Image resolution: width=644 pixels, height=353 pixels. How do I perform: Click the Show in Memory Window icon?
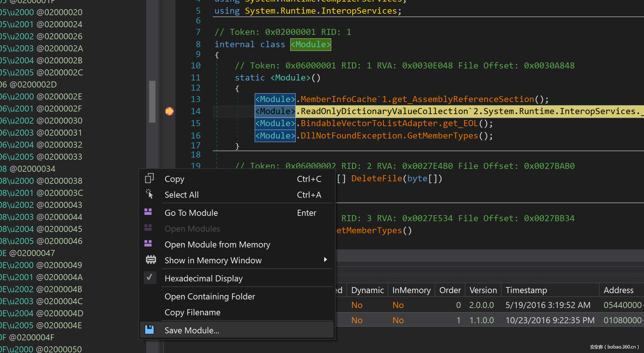[x=151, y=260]
